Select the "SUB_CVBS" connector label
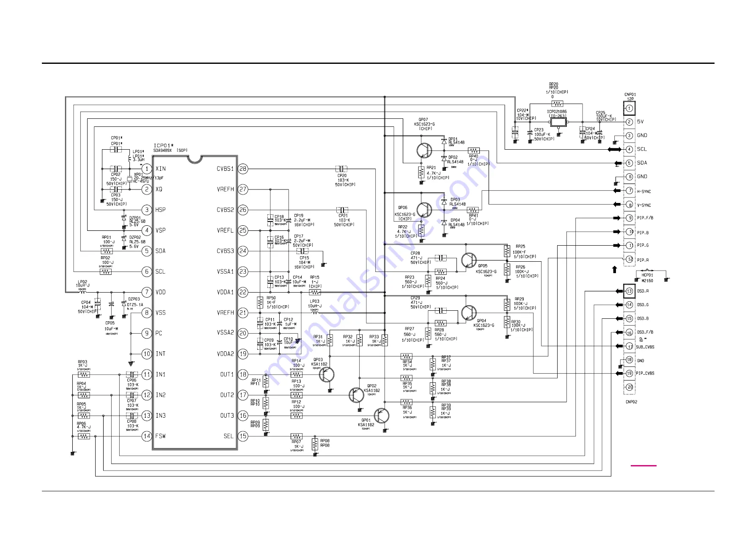Screen dimensions: 756x534 click(645, 347)
